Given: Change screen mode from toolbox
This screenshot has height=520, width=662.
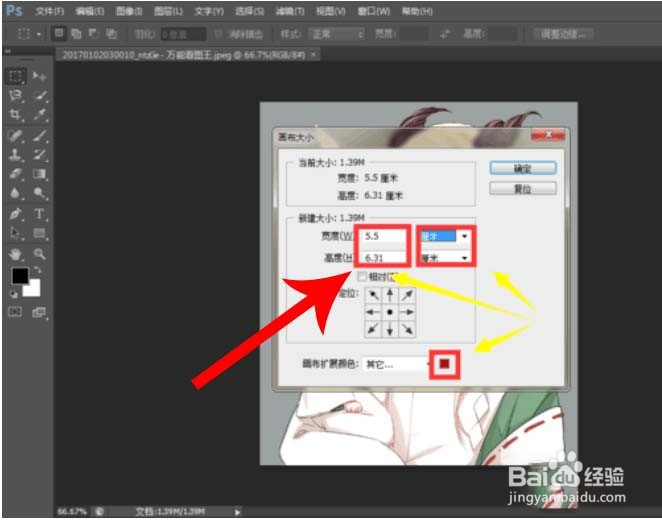Looking at the screenshot, I should (x=39, y=312).
